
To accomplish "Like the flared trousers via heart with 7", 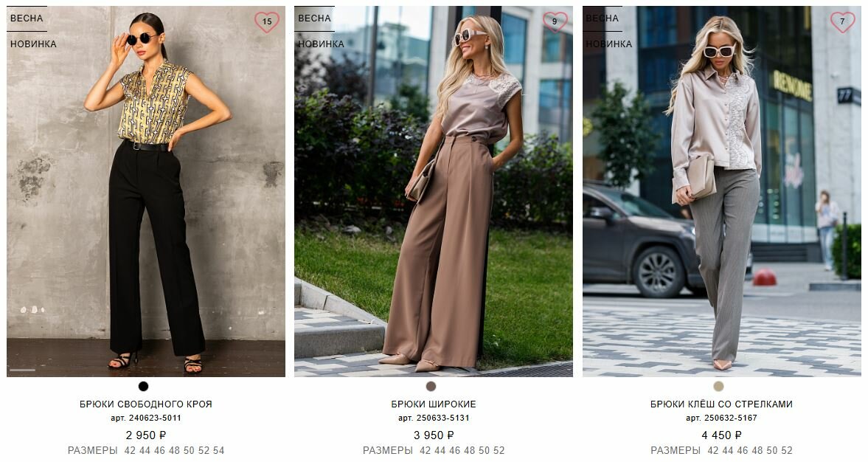I will [x=842, y=21].
